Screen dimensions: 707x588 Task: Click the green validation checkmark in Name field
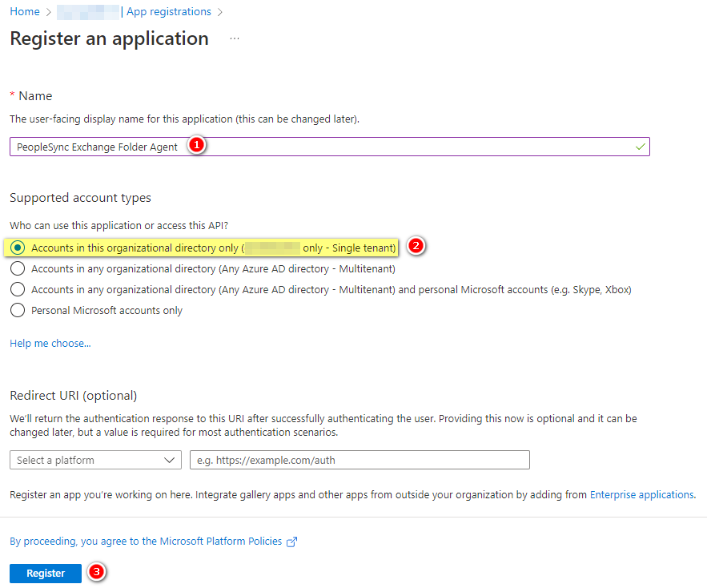click(x=640, y=147)
